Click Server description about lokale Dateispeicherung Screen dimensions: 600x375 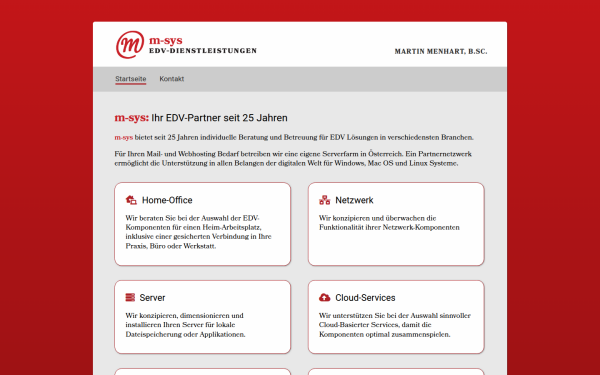coord(185,325)
